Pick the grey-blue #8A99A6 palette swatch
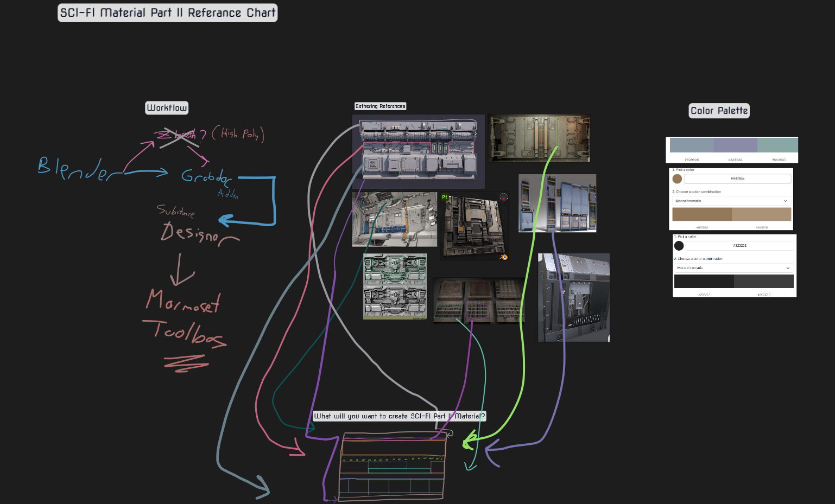 pyautogui.click(x=692, y=145)
